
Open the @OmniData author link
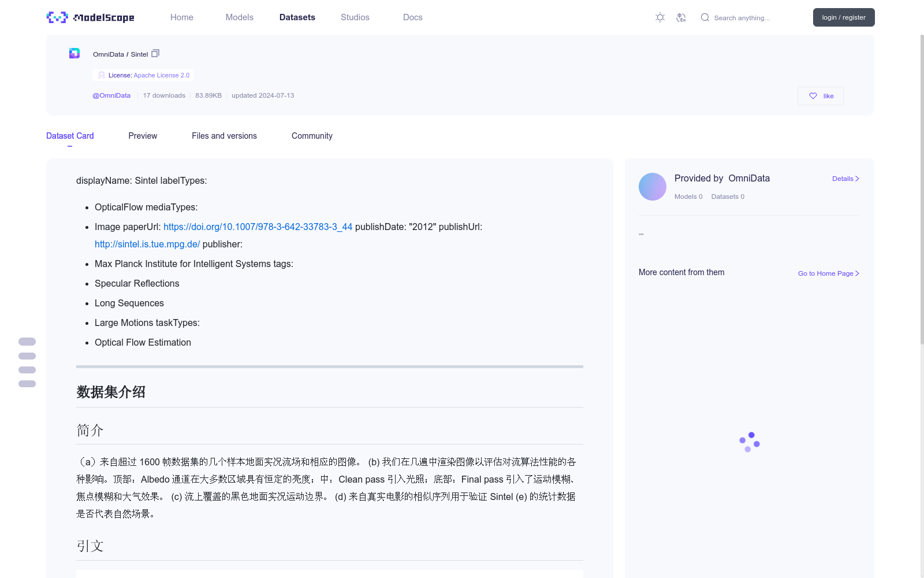pyautogui.click(x=111, y=95)
